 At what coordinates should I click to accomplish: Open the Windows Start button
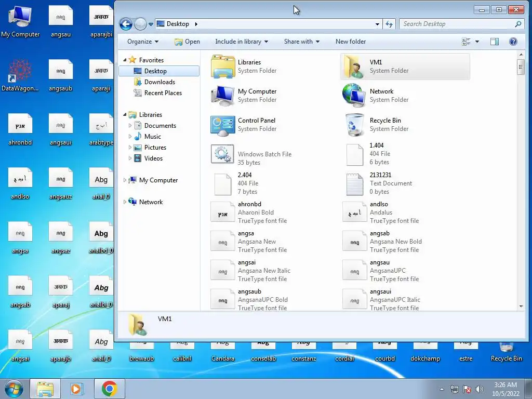tap(14, 389)
